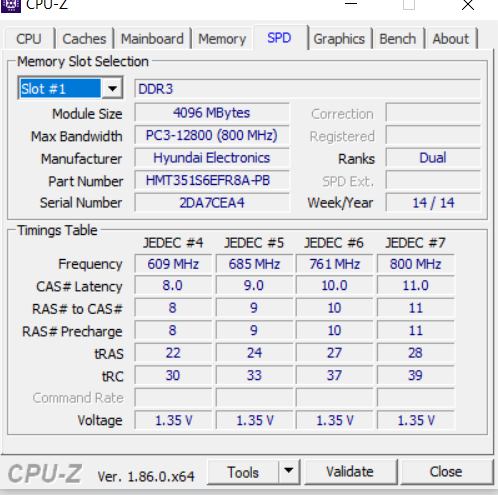Click the Validate button

[350, 472]
